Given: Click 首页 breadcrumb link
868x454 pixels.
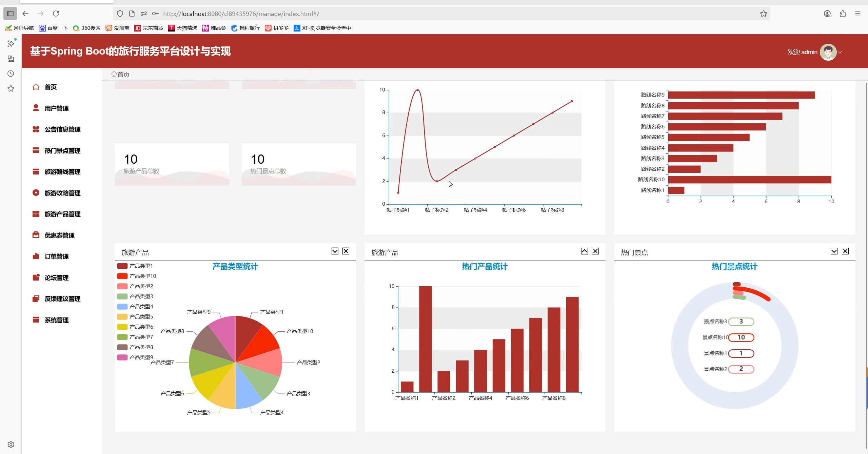Looking at the screenshot, I should pyautogui.click(x=123, y=75).
